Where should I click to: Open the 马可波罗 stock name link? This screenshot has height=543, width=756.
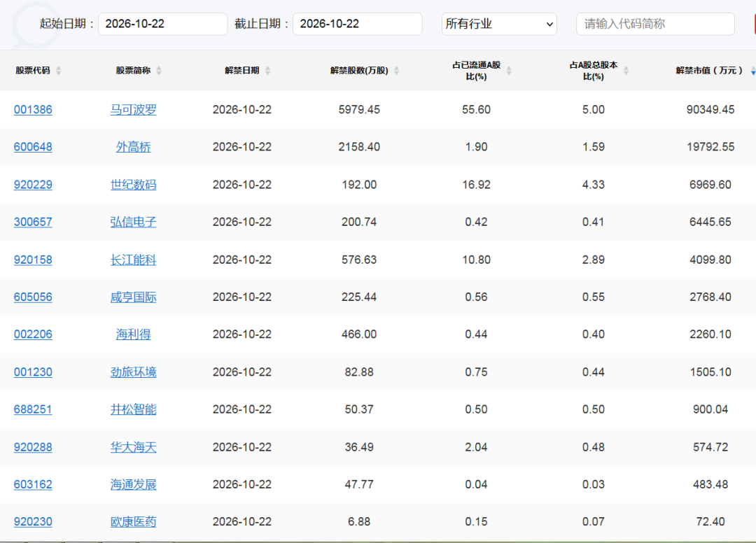click(134, 110)
